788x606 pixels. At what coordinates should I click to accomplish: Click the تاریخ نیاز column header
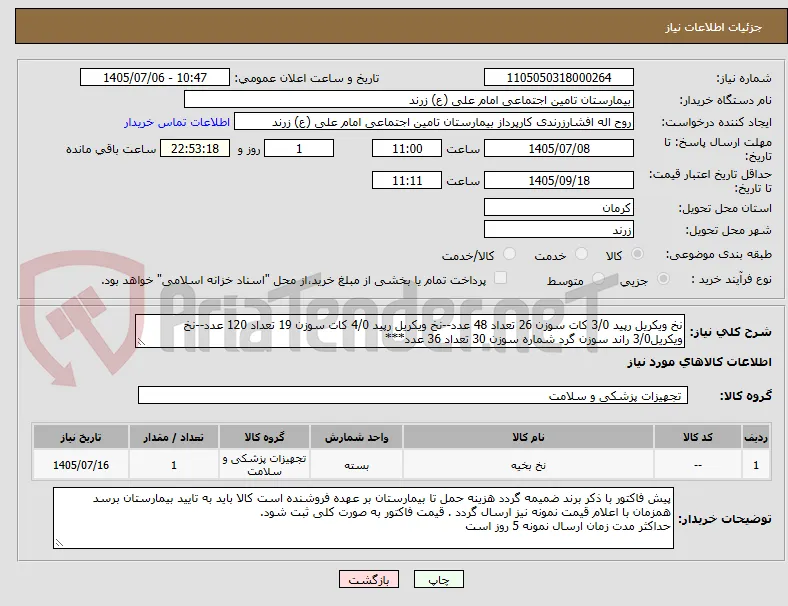[x=81, y=437]
